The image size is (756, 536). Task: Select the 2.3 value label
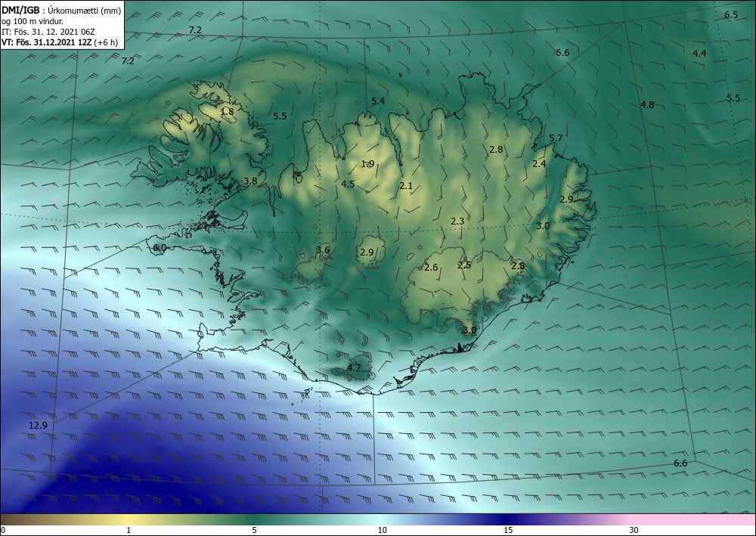457,222
